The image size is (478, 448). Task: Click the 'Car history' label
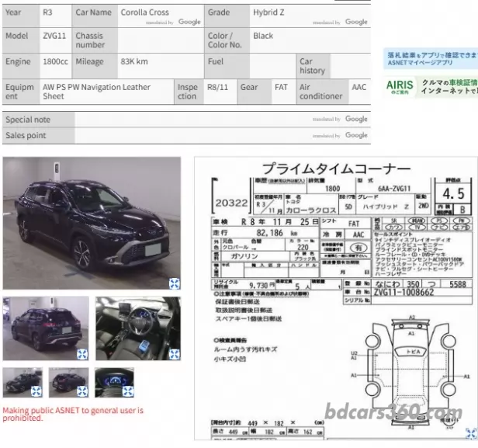(312, 66)
